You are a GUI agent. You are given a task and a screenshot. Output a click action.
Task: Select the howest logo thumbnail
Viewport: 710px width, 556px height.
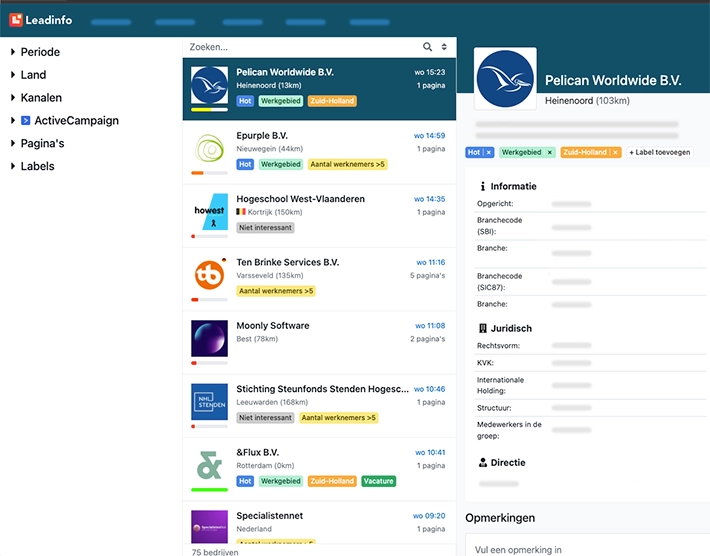click(x=209, y=212)
